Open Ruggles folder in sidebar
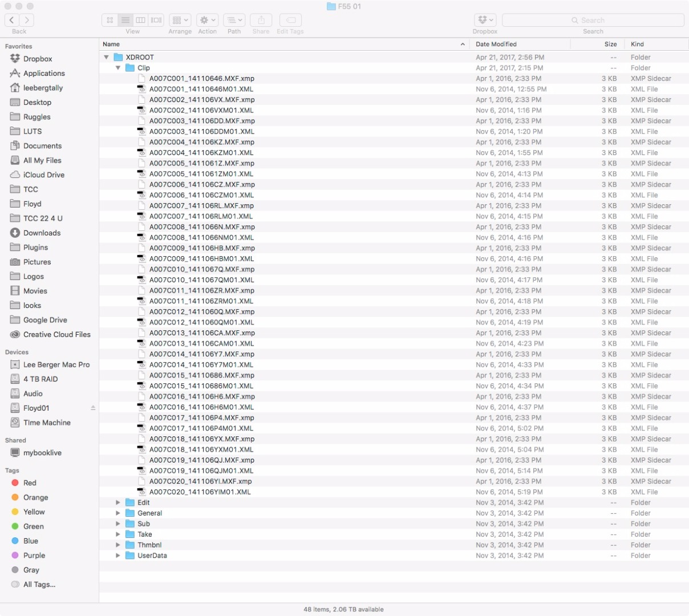The image size is (689, 616). pos(37,117)
